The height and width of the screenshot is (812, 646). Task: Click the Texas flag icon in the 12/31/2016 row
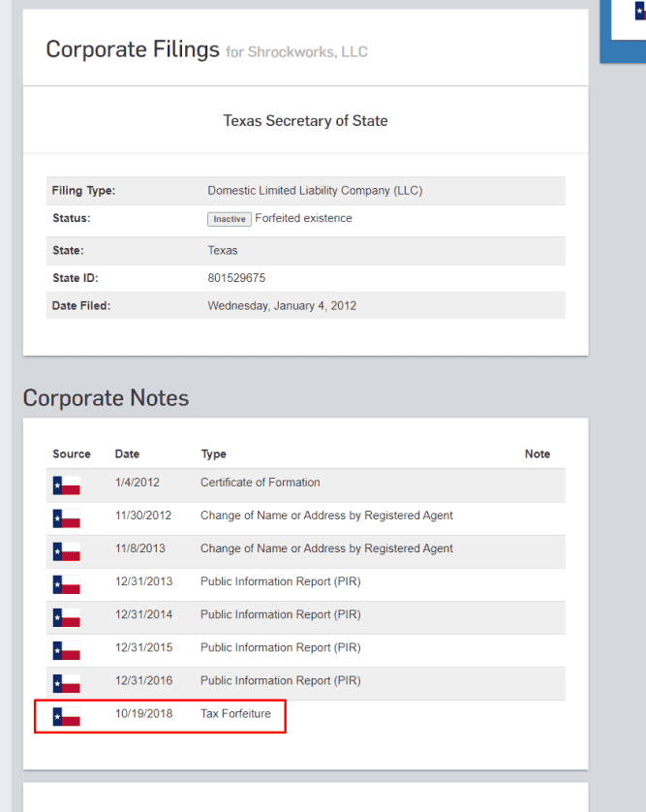click(x=66, y=683)
